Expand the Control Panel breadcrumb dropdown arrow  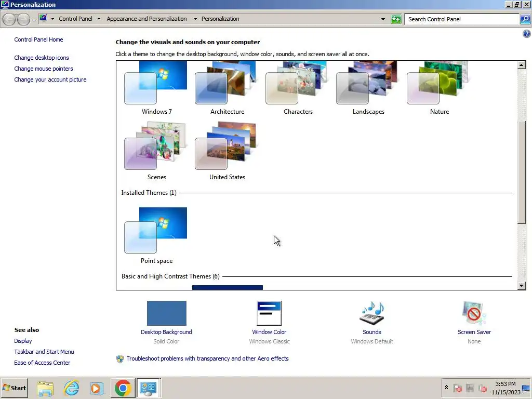(99, 19)
